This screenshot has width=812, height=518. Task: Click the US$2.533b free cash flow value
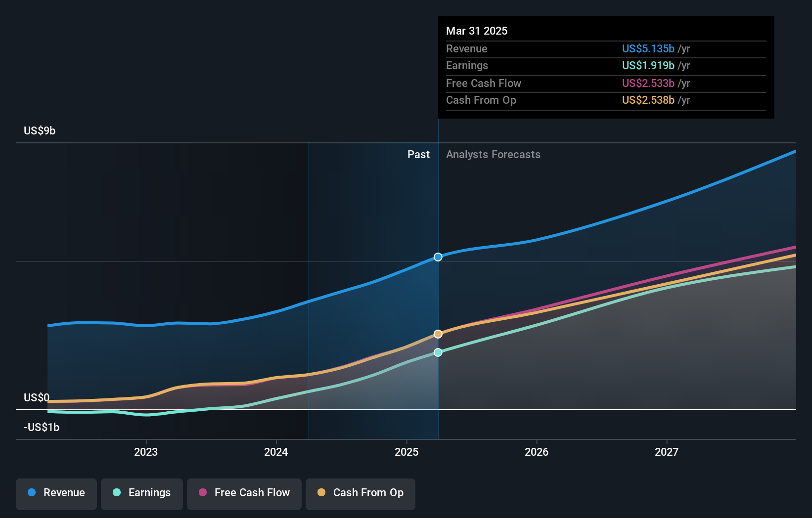tap(648, 83)
